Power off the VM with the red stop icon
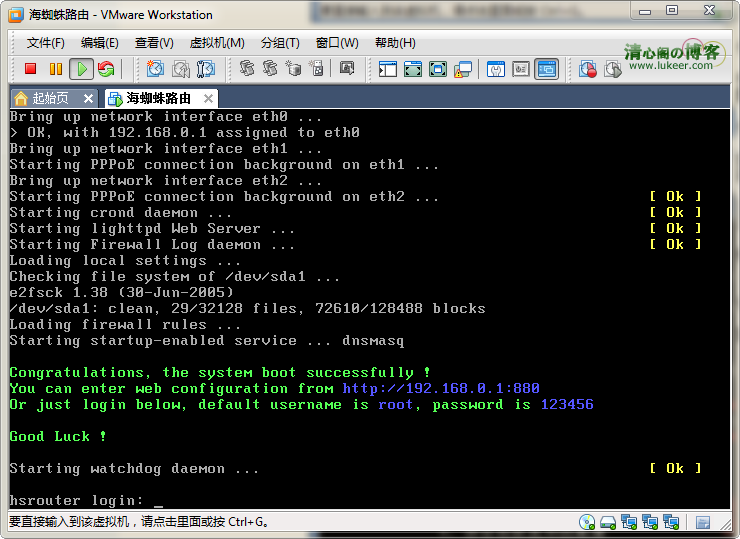This screenshot has width=740, height=539. [31, 69]
